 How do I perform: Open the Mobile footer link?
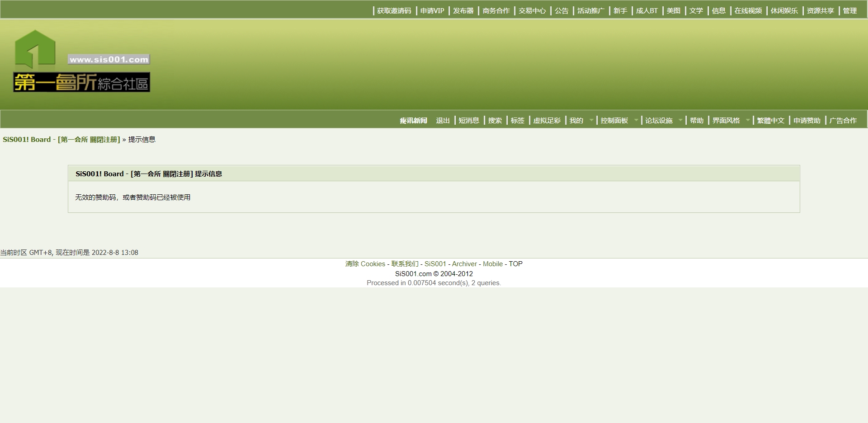click(493, 264)
